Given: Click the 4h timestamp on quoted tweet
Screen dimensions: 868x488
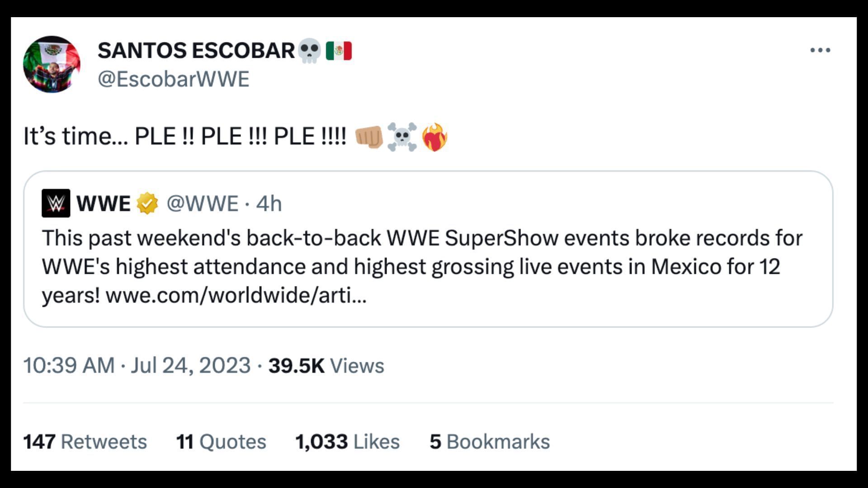Looking at the screenshot, I should pyautogui.click(x=269, y=203).
